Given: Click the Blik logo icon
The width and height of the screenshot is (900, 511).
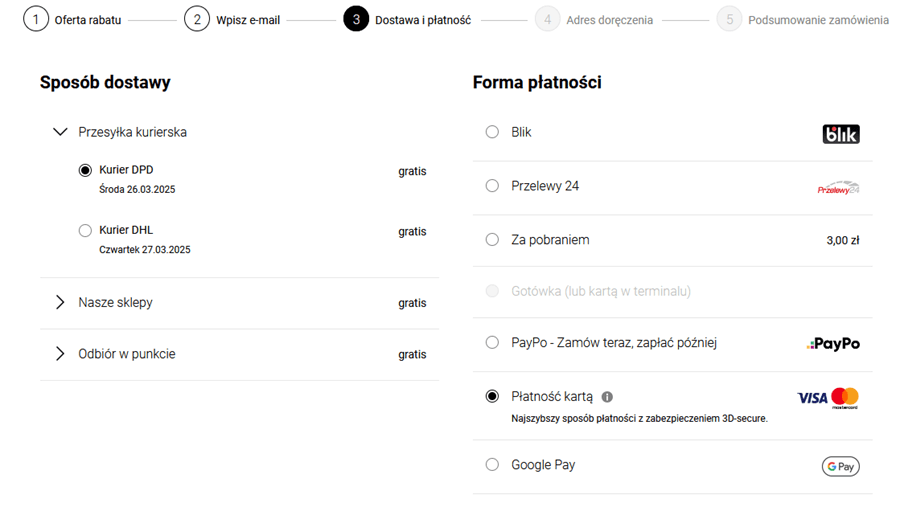Looking at the screenshot, I should tap(840, 134).
